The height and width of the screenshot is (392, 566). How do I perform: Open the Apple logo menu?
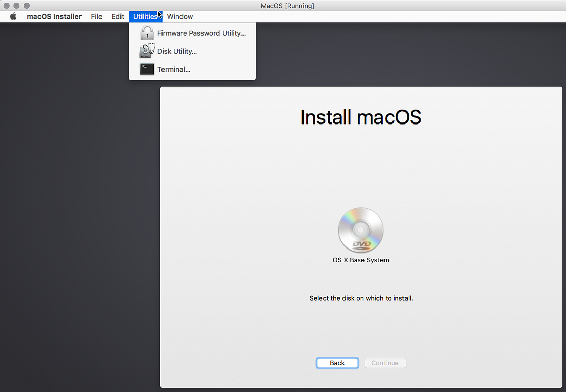click(13, 16)
